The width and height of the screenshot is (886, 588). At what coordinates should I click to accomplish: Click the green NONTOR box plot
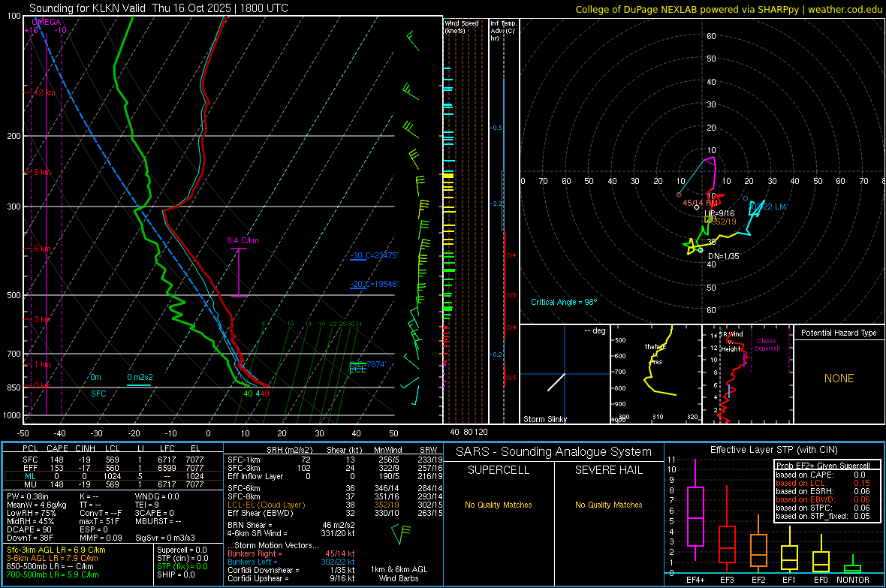[x=852, y=565]
